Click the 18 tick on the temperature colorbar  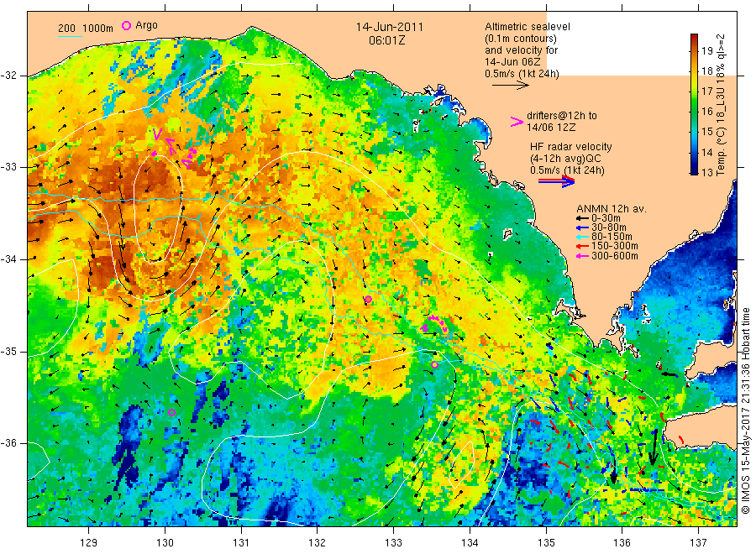(x=706, y=71)
